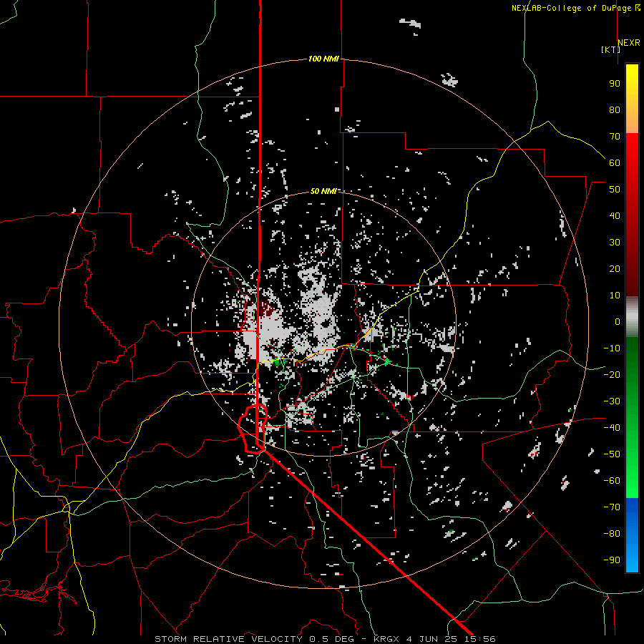Click the -60 value on velocity scale

[612, 481]
